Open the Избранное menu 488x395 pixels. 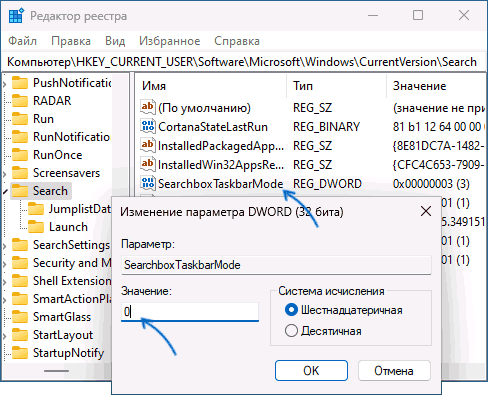170,41
